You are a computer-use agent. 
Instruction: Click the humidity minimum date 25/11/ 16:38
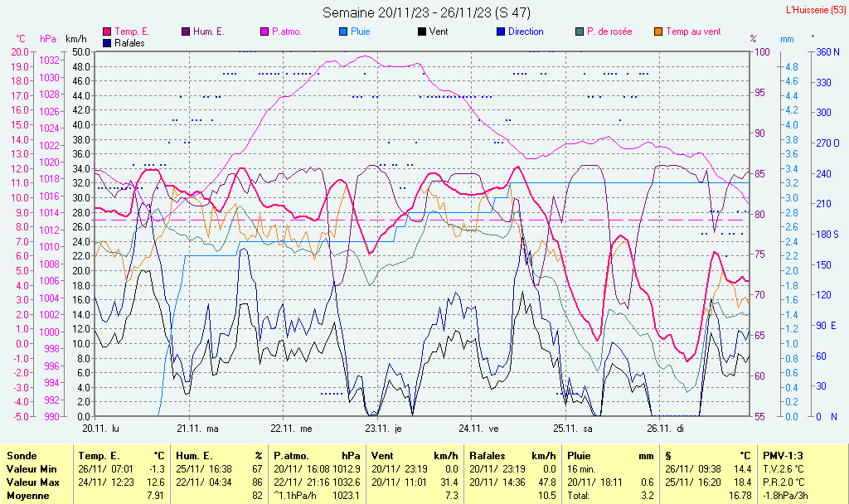(x=204, y=469)
